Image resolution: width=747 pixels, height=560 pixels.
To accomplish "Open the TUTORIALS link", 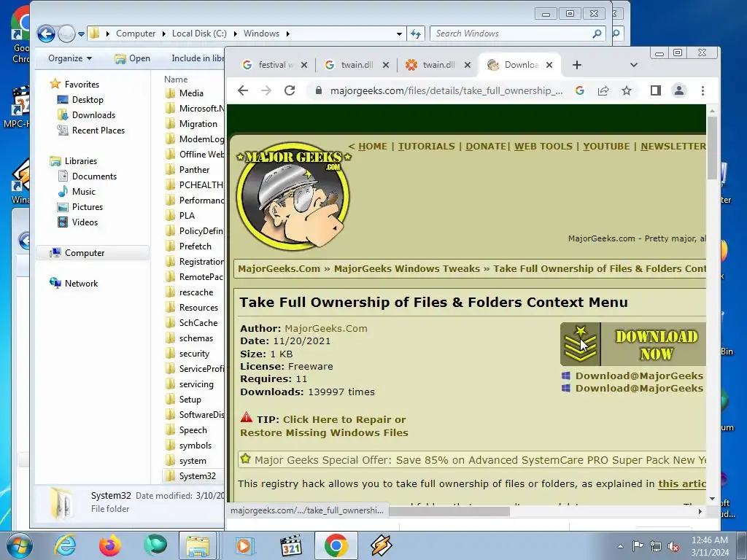I will (x=426, y=146).
